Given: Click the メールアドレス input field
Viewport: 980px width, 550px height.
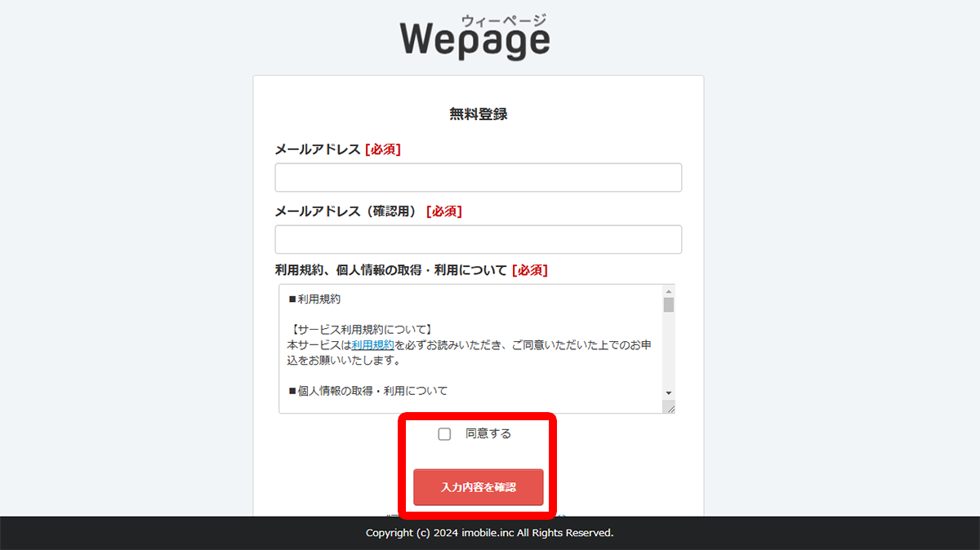Looking at the screenshot, I should pyautogui.click(x=478, y=177).
